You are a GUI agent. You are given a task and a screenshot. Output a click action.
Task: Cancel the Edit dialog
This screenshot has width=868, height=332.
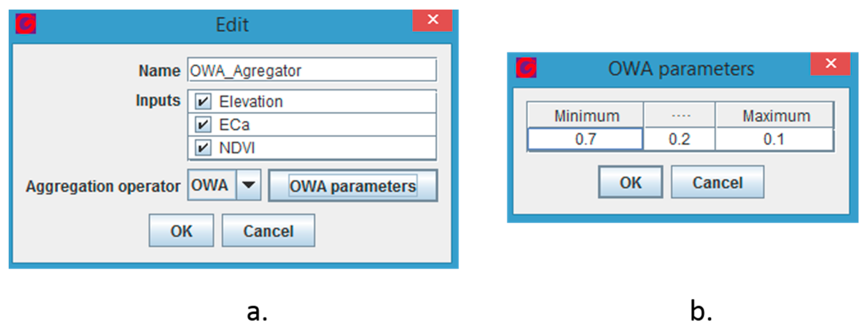(x=268, y=231)
